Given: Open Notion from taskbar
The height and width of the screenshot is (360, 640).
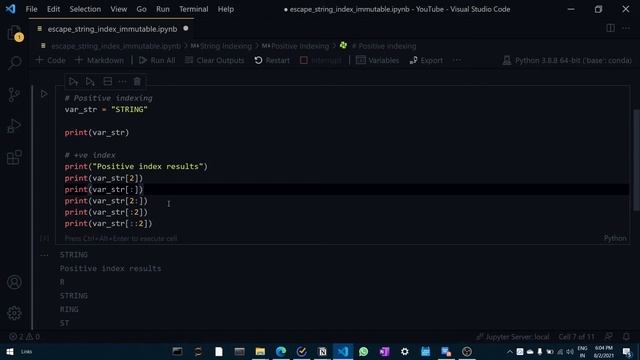Looking at the screenshot, I should 322,351.
